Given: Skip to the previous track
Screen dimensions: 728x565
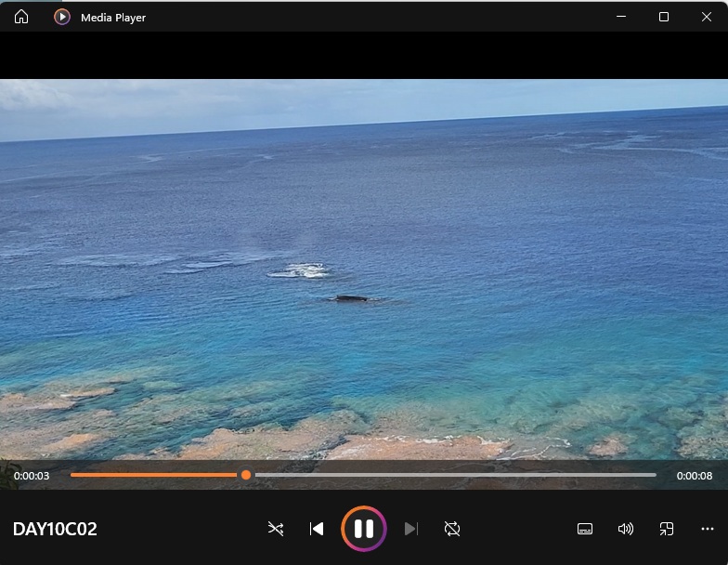Looking at the screenshot, I should [317, 529].
